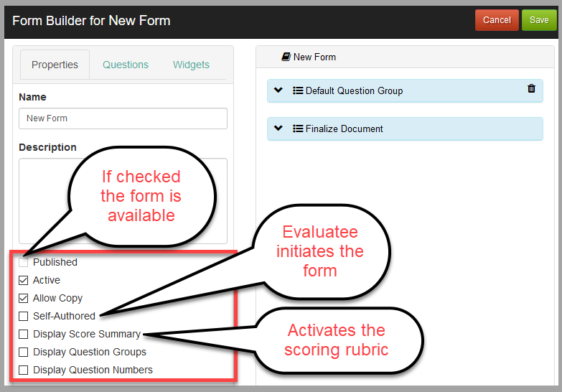Click the red Cancel button
The width and height of the screenshot is (562, 392).
[497, 20]
